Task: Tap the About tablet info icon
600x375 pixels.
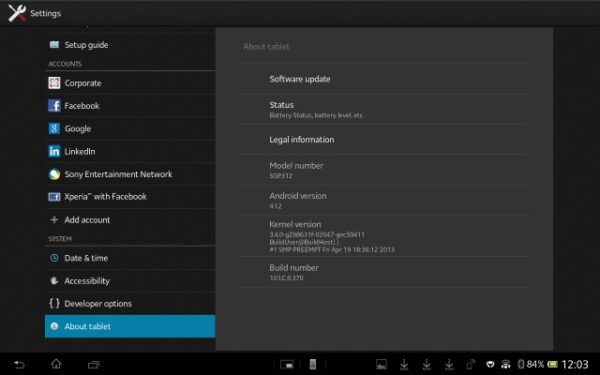Action: pyautogui.click(x=54, y=326)
